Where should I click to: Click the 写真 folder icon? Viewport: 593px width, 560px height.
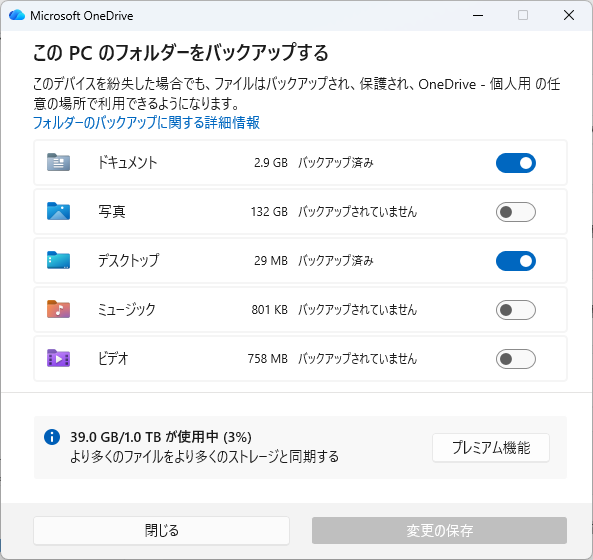(58, 211)
